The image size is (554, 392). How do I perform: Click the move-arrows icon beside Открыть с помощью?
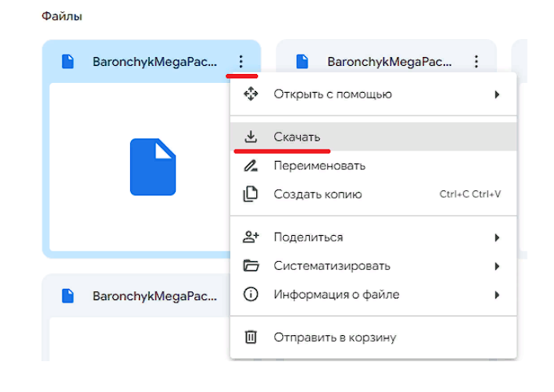coord(251,94)
